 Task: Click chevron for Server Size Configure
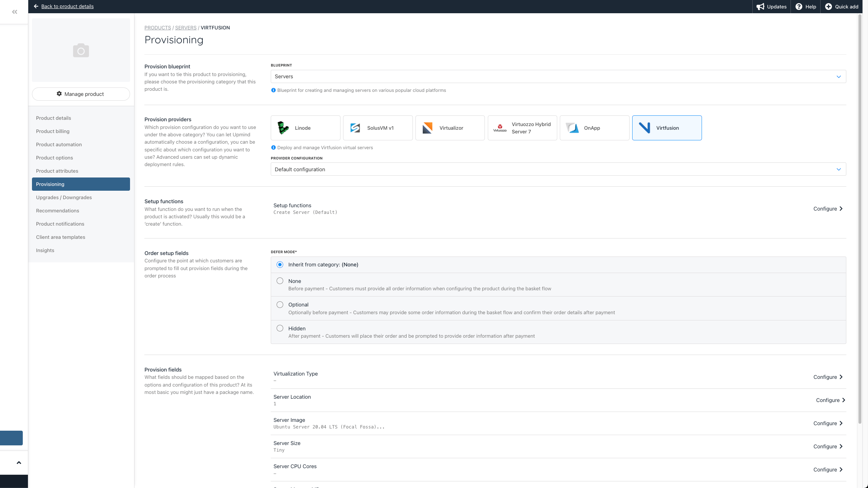click(x=841, y=446)
